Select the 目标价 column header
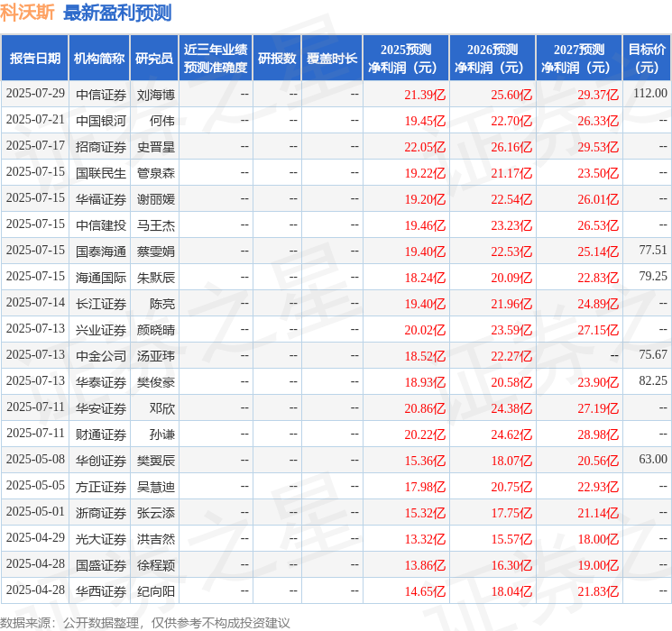The height and width of the screenshot is (631, 672). [646, 59]
